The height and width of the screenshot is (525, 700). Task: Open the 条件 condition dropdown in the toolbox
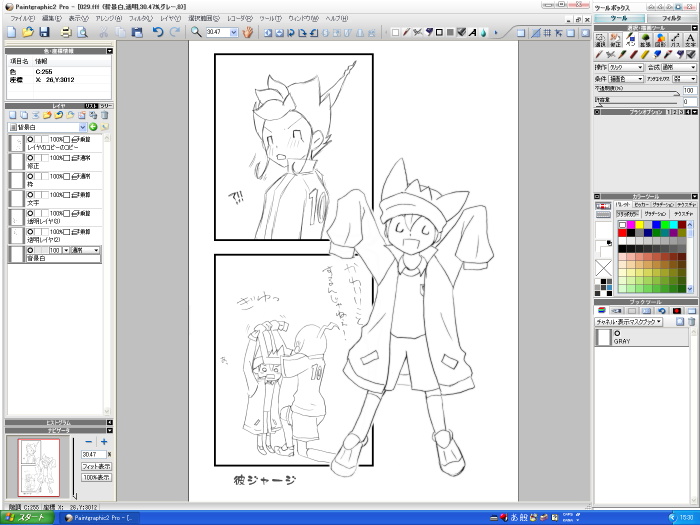click(626, 79)
